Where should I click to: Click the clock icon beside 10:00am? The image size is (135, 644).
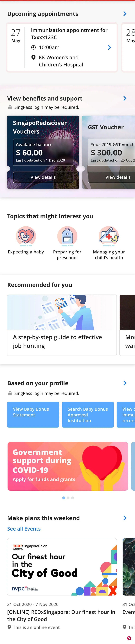[33, 47]
